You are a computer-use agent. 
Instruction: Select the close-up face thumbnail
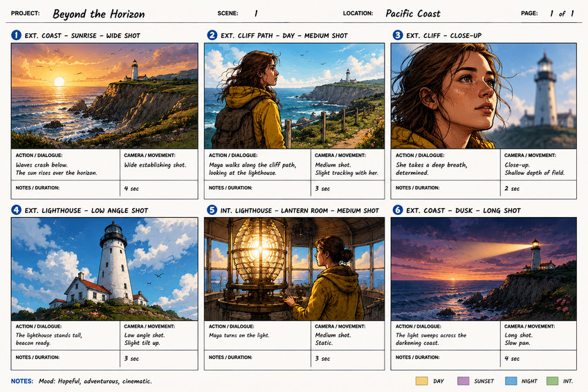click(x=484, y=96)
